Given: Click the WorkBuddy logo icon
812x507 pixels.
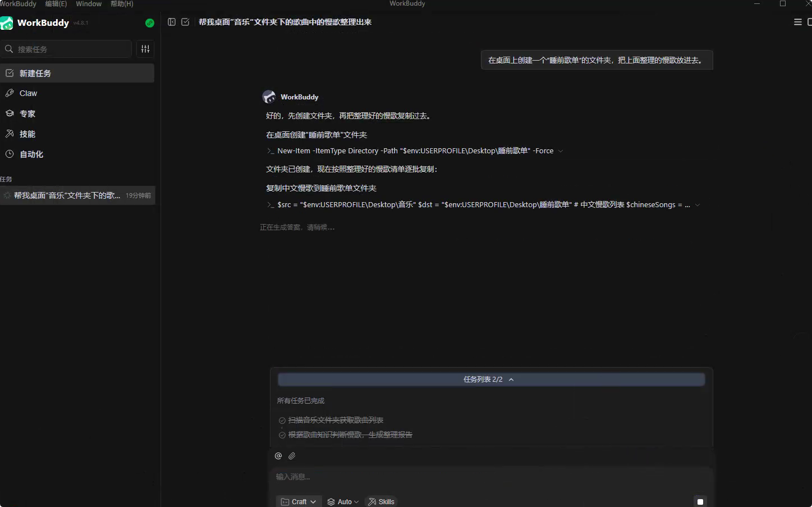Looking at the screenshot, I should (x=6, y=23).
